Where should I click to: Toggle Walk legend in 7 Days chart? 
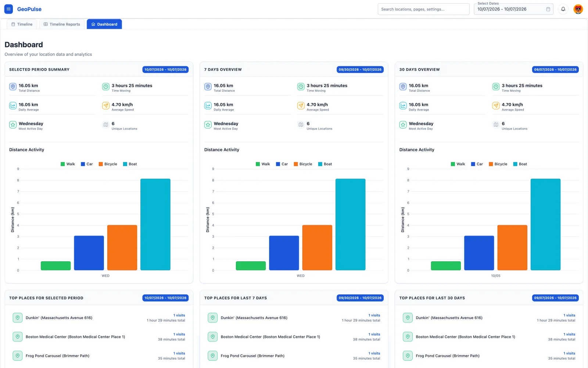263,164
